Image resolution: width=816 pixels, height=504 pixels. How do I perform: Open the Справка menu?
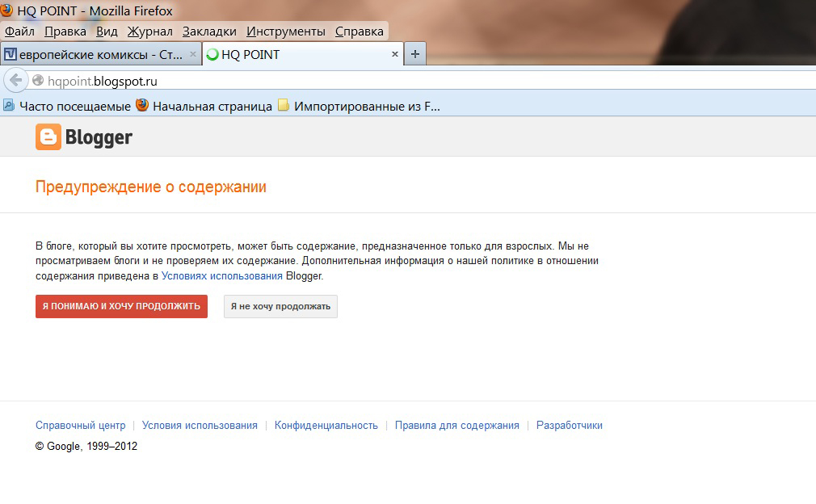pyautogui.click(x=359, y=31)
